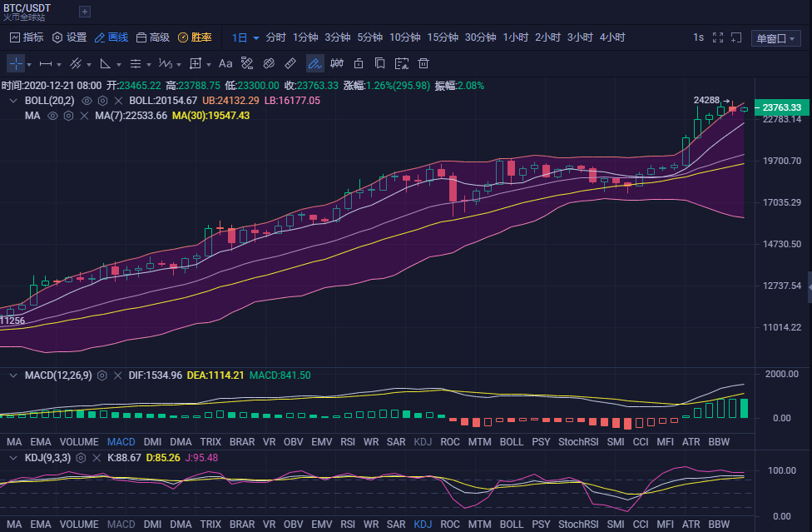Open settings gear for MACD indicator
This screenshot has width=812, height=532.
coord(102,375)
